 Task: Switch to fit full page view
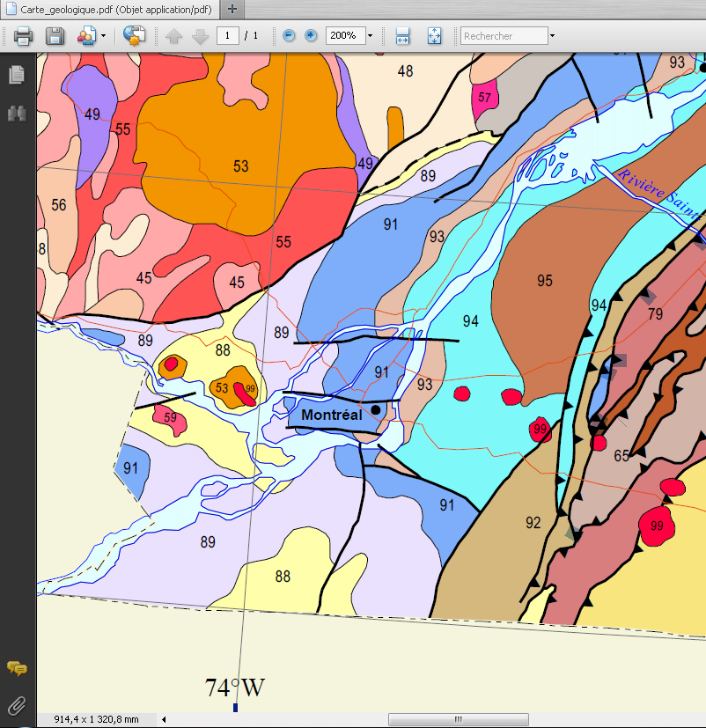tap(434, 36)
